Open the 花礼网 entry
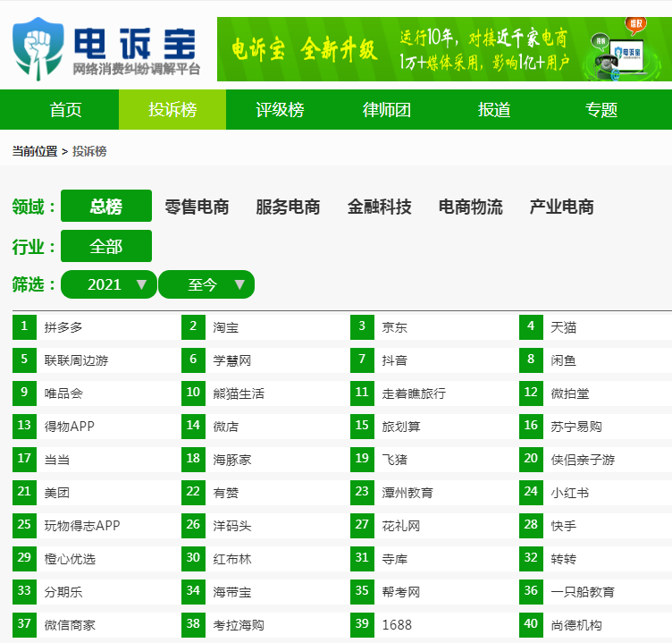 point(401,526)
